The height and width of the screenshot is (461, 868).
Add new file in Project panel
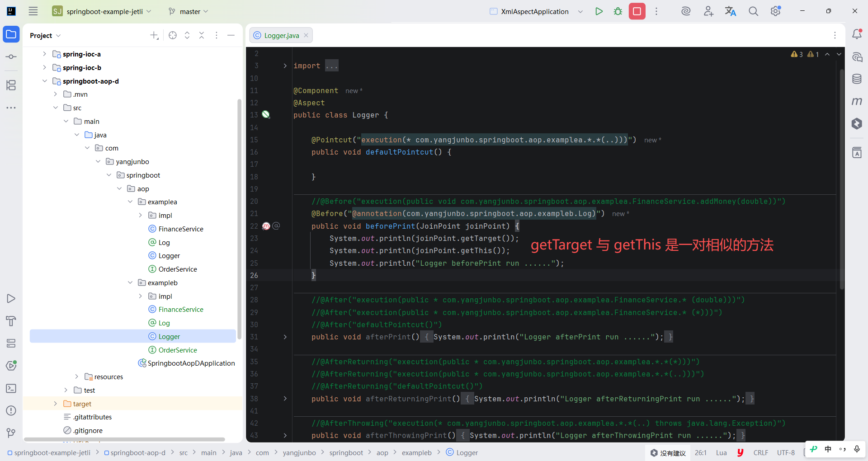154,35
